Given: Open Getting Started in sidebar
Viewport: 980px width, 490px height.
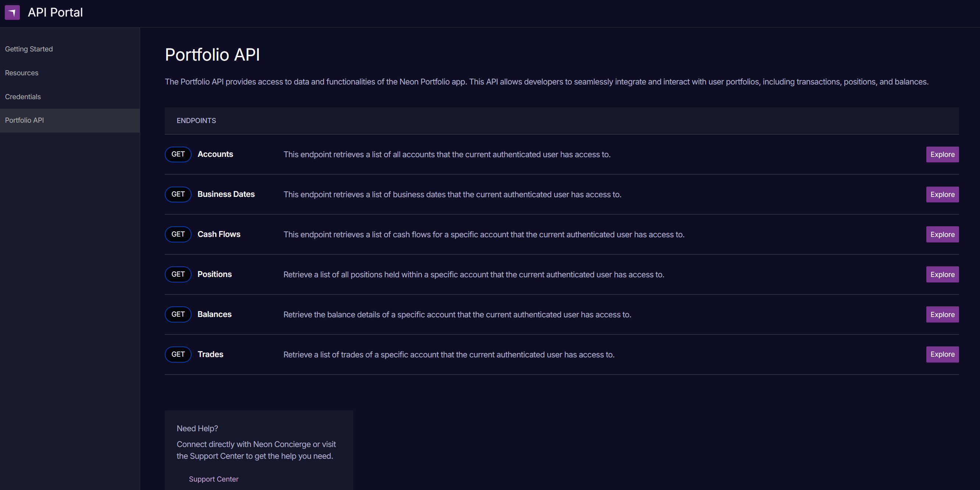Looking at the screenshot, I should tap(29, 49).
